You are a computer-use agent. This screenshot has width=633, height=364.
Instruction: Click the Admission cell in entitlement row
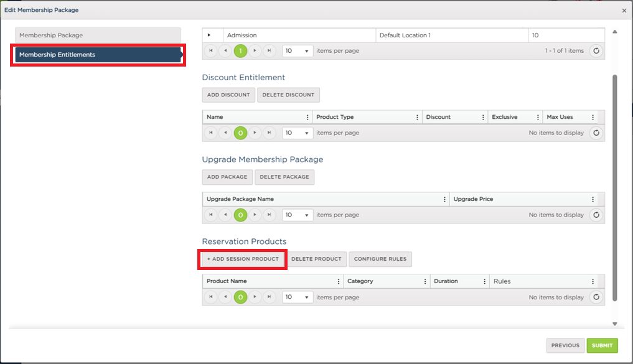tap(299, 35)
